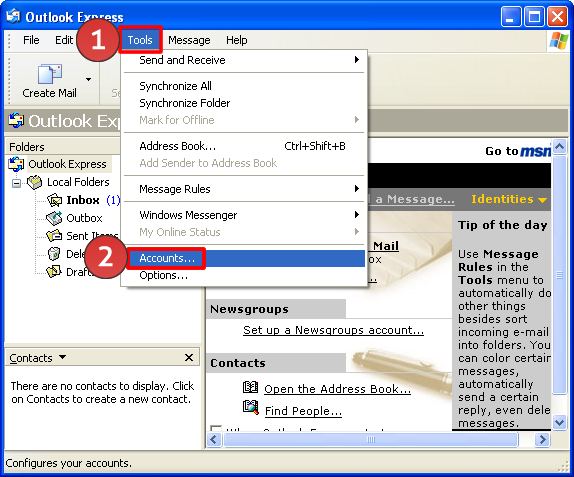The height and width of the screenshot is (477, 574).
Task: Open the Identities dropdown
Action: pos(509,199)
